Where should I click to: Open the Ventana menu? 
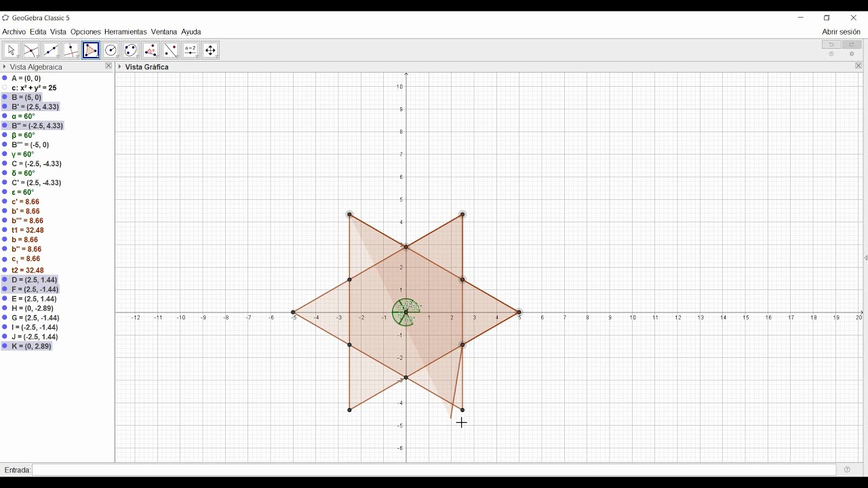[164, 32]
